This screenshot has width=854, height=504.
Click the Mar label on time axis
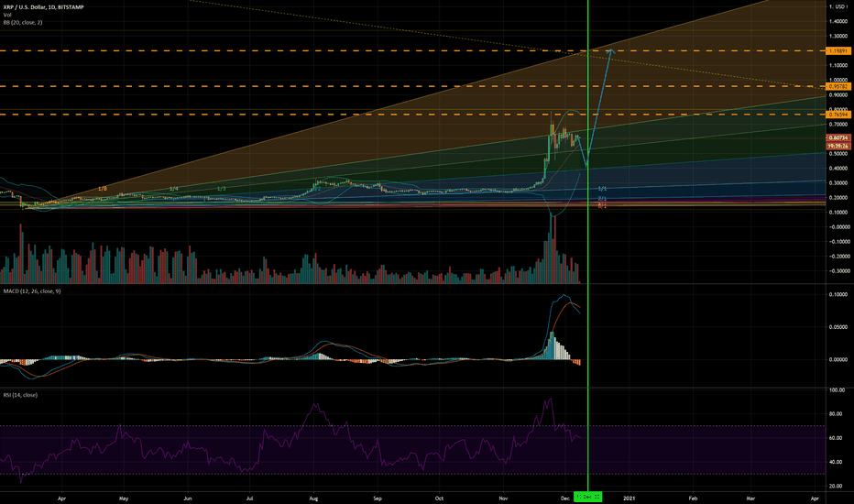[x=750, y=498]
